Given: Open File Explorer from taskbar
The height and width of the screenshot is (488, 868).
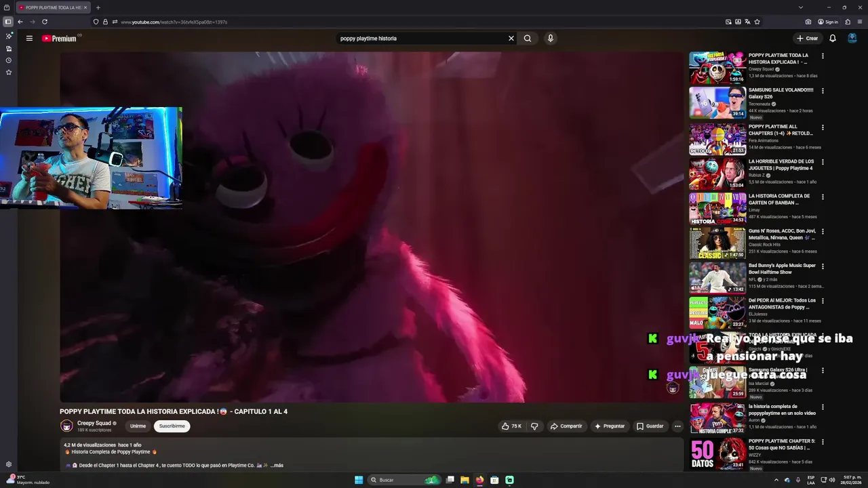Looking at the screenshot, I should pos(465,480).
